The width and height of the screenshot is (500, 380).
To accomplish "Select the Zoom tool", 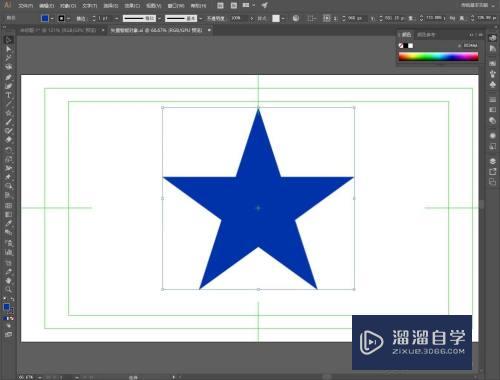I will (x=9, y=289).
